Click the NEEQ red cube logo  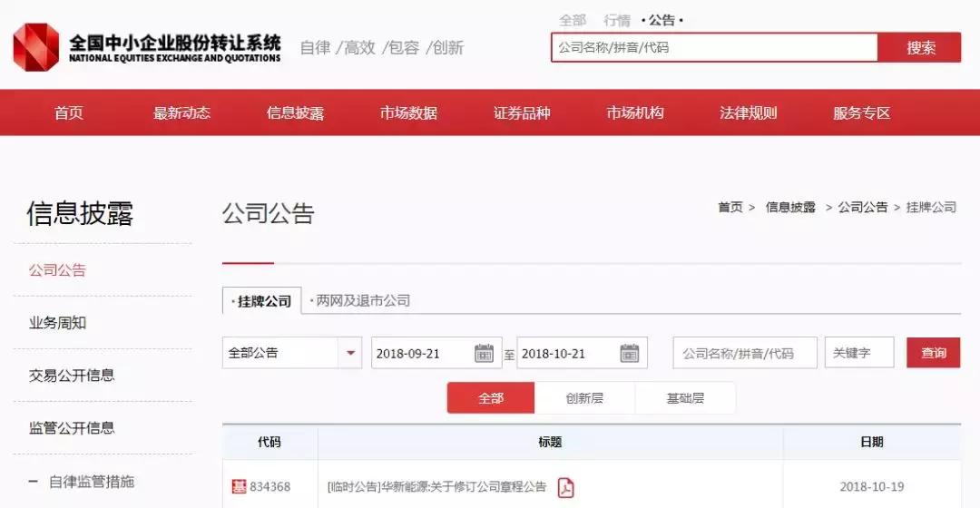36,47
